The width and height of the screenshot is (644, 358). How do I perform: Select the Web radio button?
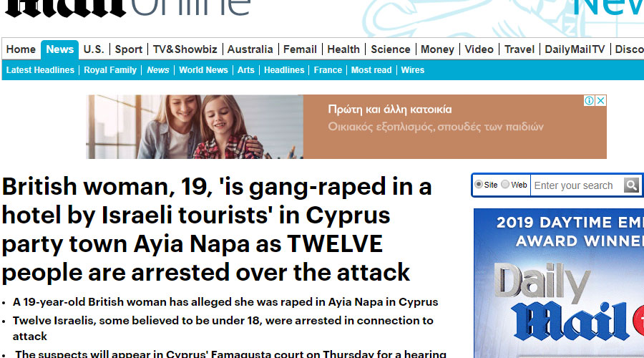click(505, 185)
